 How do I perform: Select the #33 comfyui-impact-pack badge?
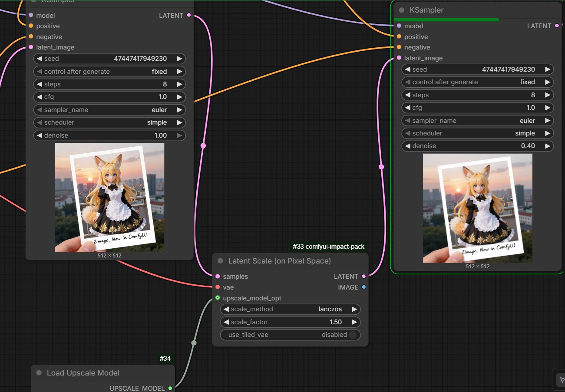click(329, 247)
